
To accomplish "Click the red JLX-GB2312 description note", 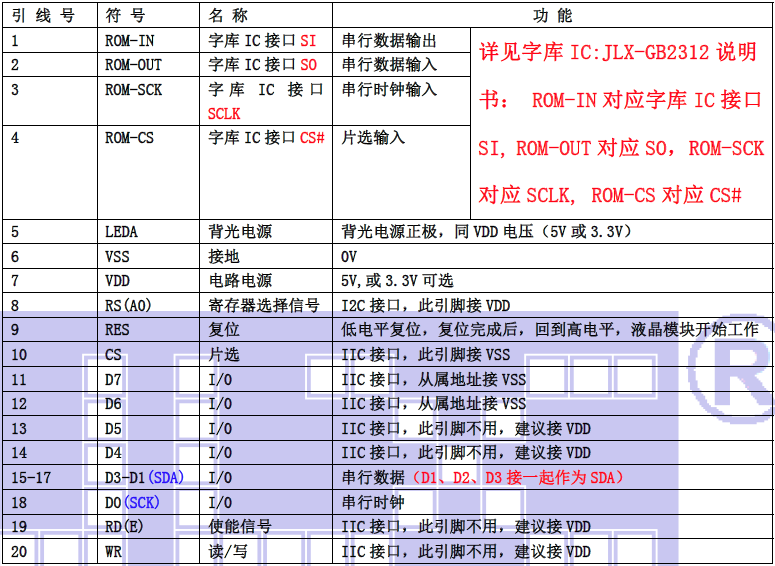I will tap(620, 123).
